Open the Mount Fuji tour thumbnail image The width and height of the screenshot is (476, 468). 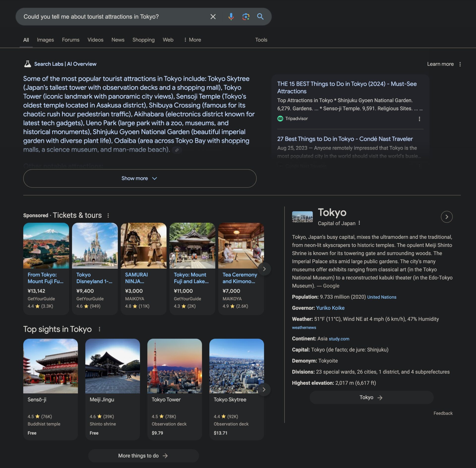46,246
